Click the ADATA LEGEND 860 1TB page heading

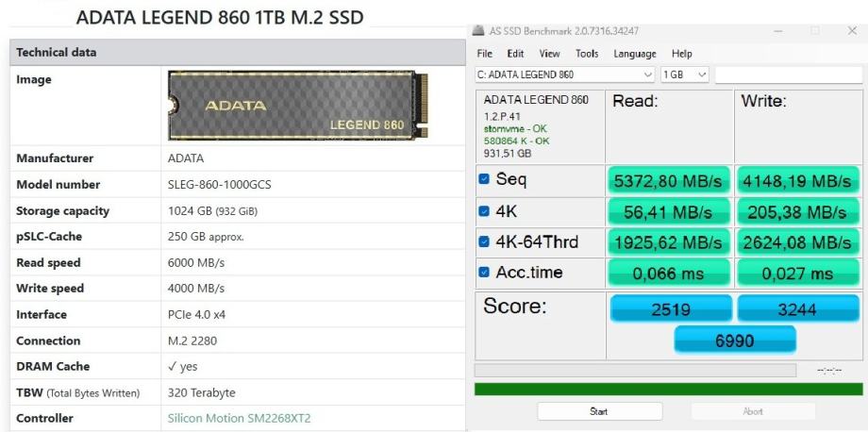point(220,17)
